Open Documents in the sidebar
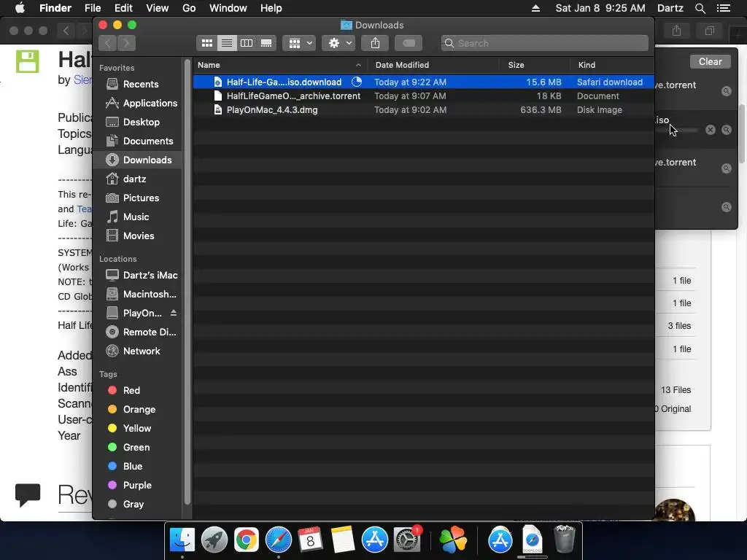The width and height of the screenshot is (747, 560). pos(138,141)
